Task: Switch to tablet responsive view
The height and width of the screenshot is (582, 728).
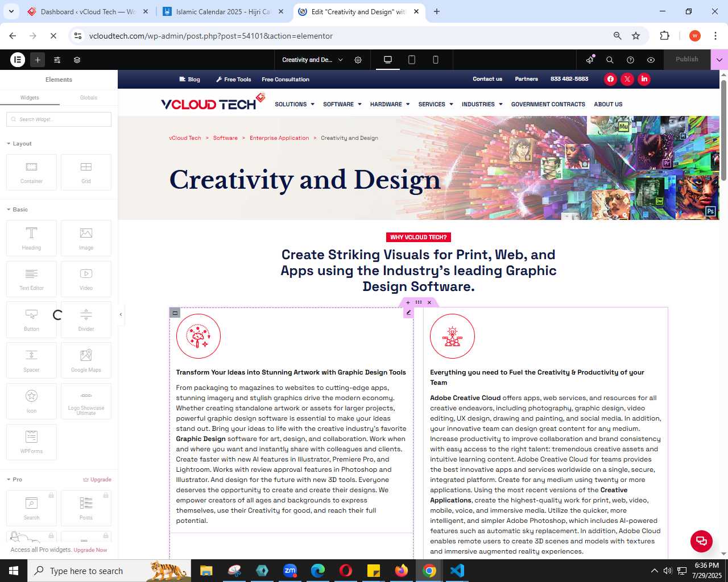Action: [x=412, y=60]
